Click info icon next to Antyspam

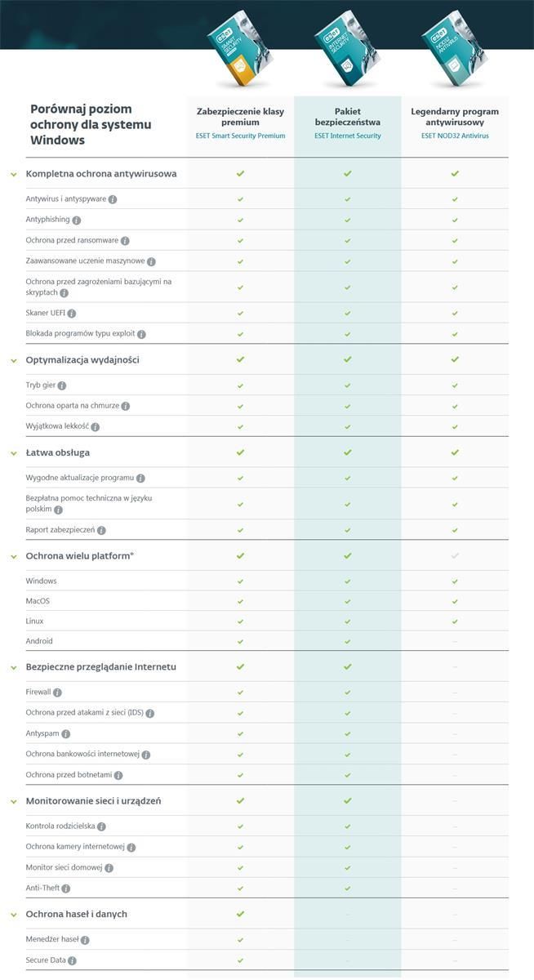pos(66,734)
